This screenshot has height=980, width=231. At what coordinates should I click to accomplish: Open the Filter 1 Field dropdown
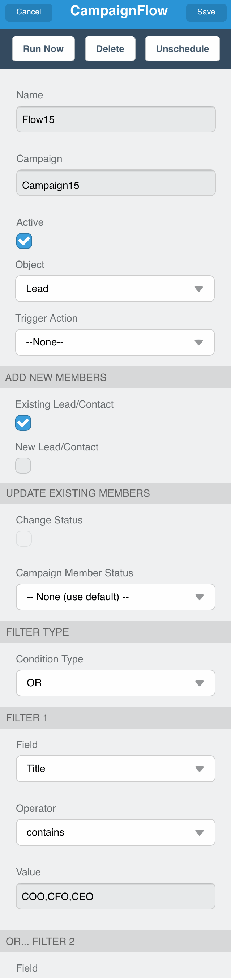[x=116, y=768]
